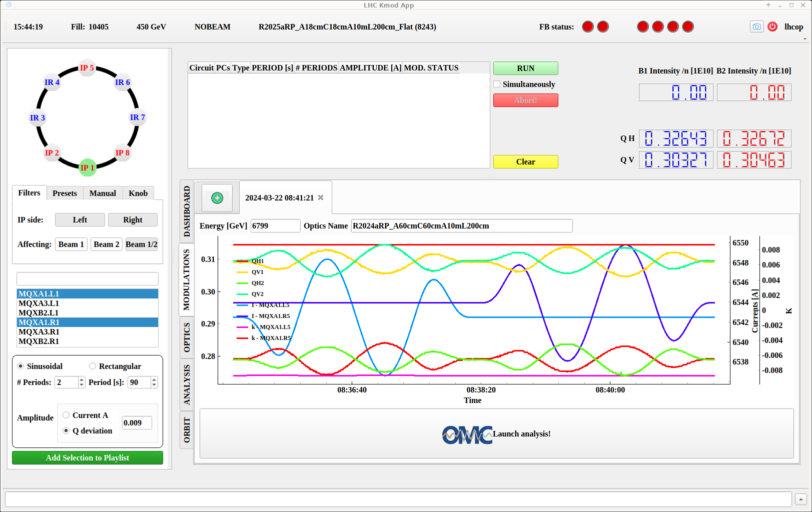Increase the # Periods value

(82, 379)
